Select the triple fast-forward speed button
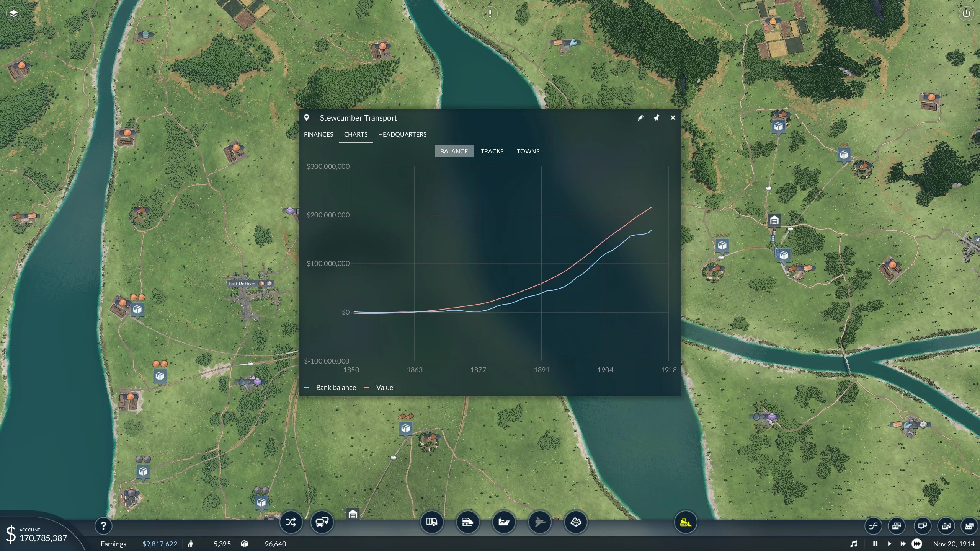The width and height of the screenshot is (980, 551). (917, 544)
